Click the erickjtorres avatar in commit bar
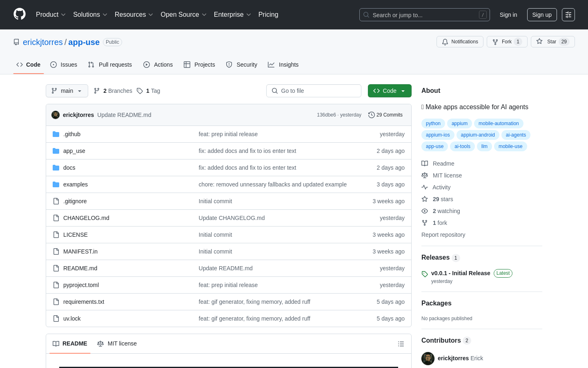Viewport: 588px width, 368px height. pyautogui.click(x=56, y=115)
